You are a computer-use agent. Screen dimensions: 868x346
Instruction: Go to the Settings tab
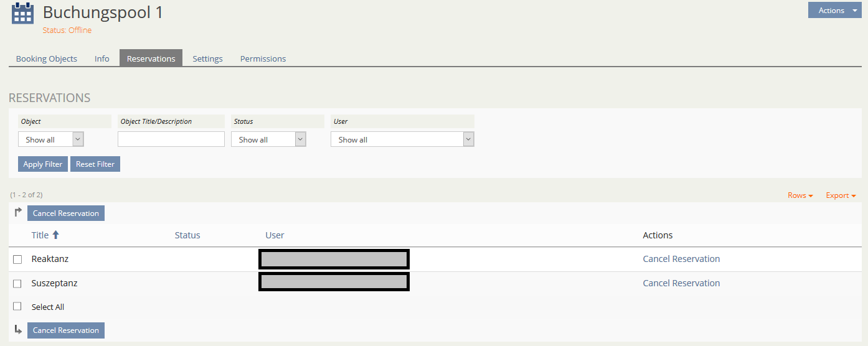[207, 58]
